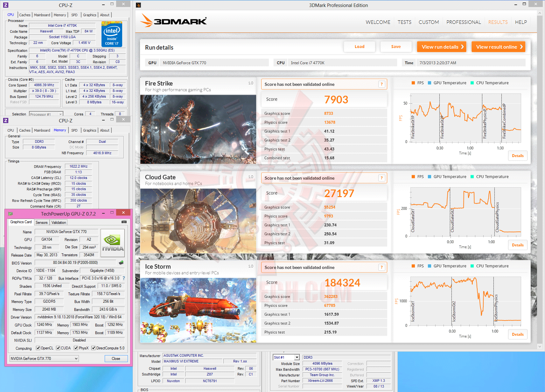Image resolution: width=545 pixels, height=392 pixels.
Task: Open the About tab in the CPU-Z Memory window
Action: 105,130
